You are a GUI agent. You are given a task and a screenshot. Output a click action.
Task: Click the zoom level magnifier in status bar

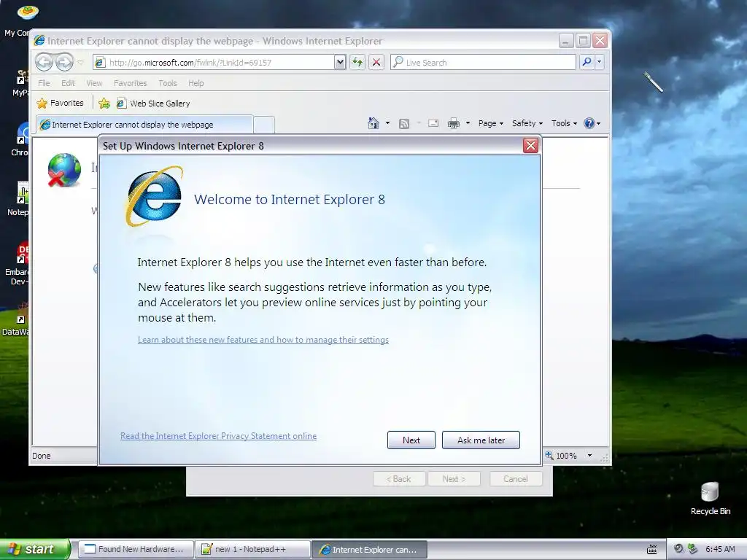click(549, 455)
